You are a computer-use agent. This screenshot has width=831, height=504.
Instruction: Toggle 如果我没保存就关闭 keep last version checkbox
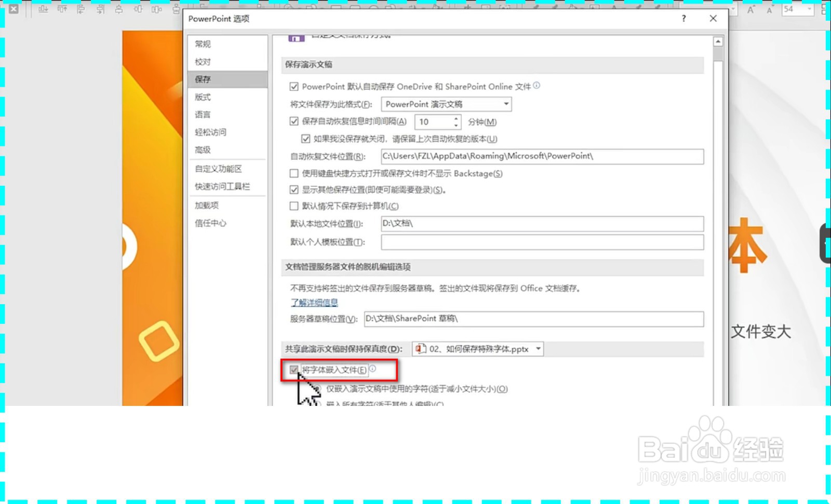[x=306, y=139]
